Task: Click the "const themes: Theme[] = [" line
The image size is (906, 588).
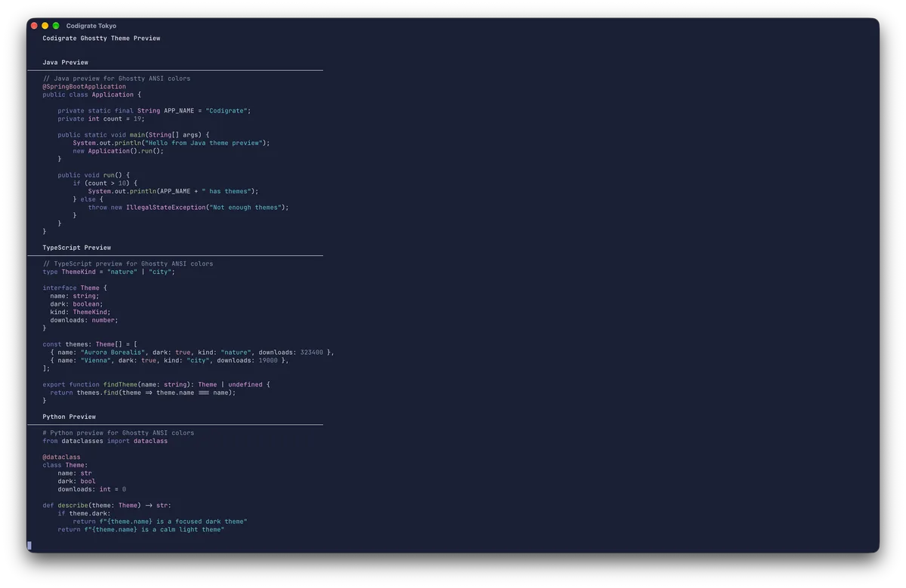Action: click(90, 345)
